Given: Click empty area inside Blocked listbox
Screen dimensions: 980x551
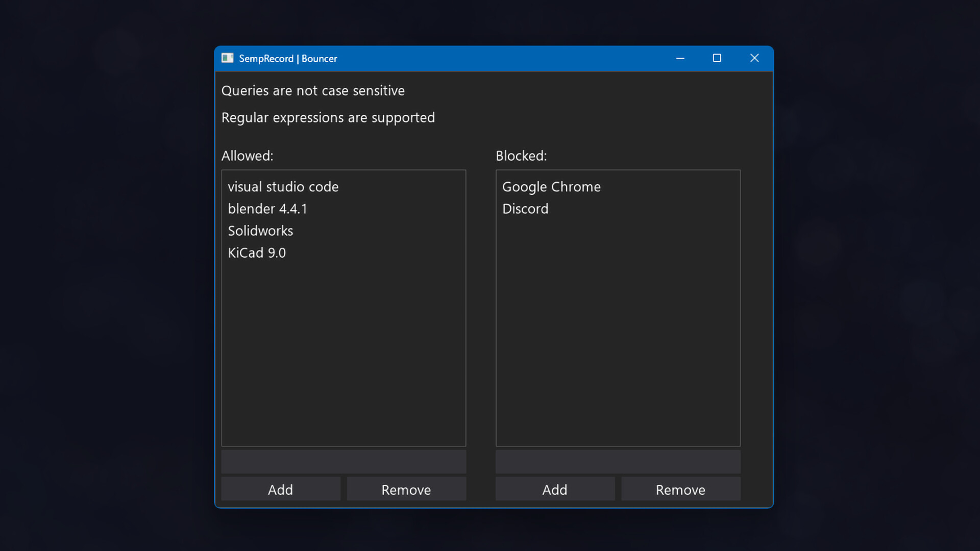Looking at the screenshot, I should point(618,357).
